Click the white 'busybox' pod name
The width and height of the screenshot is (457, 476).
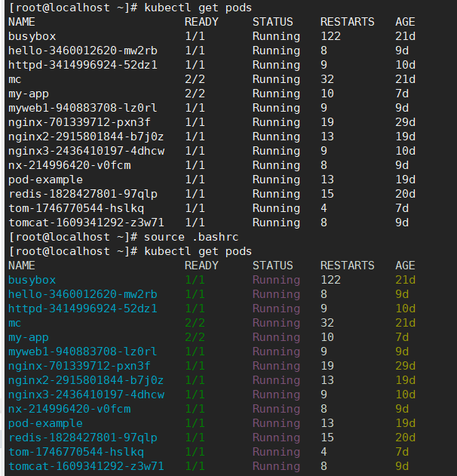tap(32, 36)
